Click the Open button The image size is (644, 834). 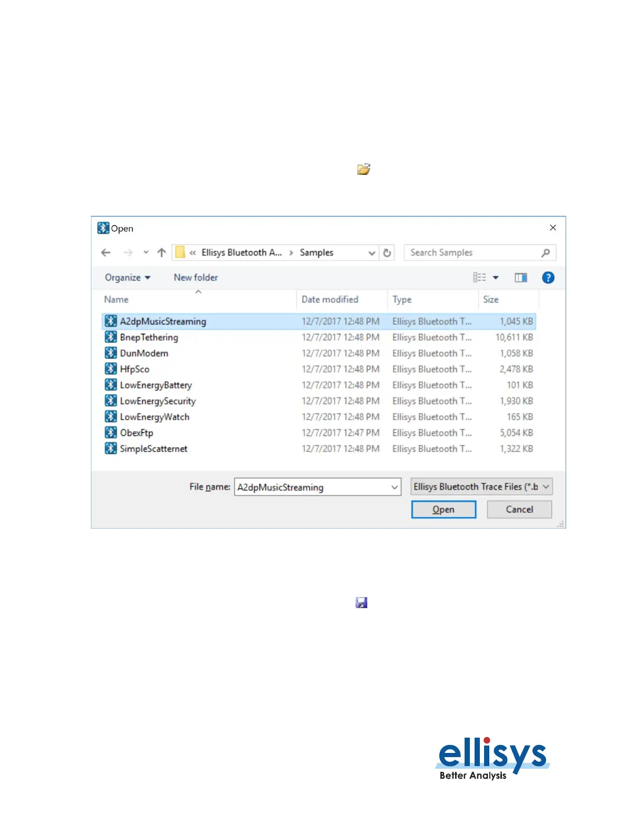[x=444, y=510]
